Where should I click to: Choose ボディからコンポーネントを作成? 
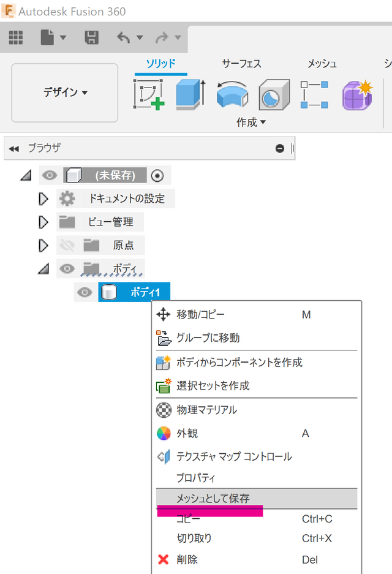tap(257, 363)
